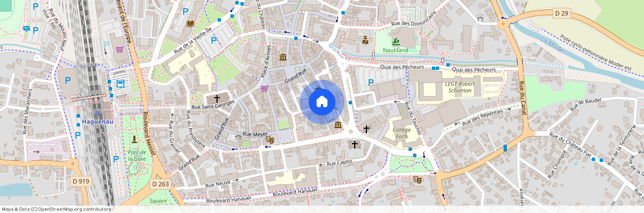Select the theatre masks icon beside Rue Meyer
Viewport: 644px width, 213px height.
point(269,140)
